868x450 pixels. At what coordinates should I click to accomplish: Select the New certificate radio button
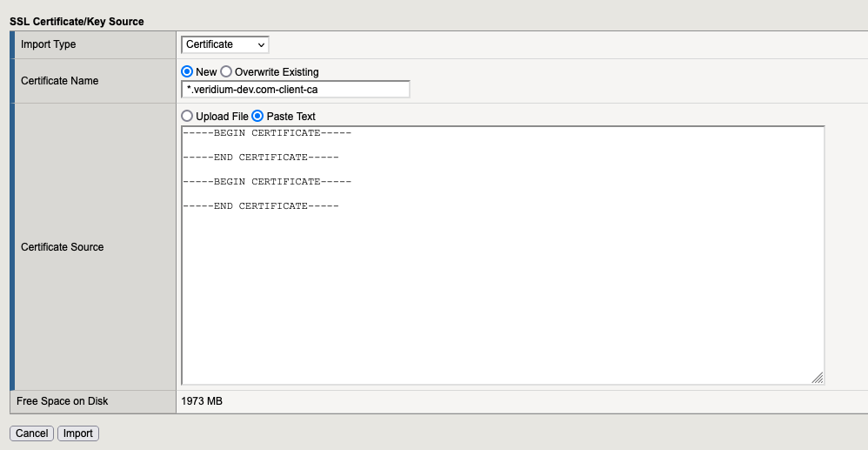pyautogui.click(x=187, y=72)
